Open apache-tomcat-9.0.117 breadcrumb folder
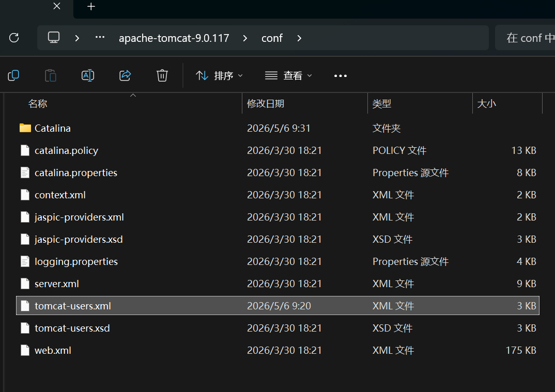 pyautogui.click(x=174, y=38)
